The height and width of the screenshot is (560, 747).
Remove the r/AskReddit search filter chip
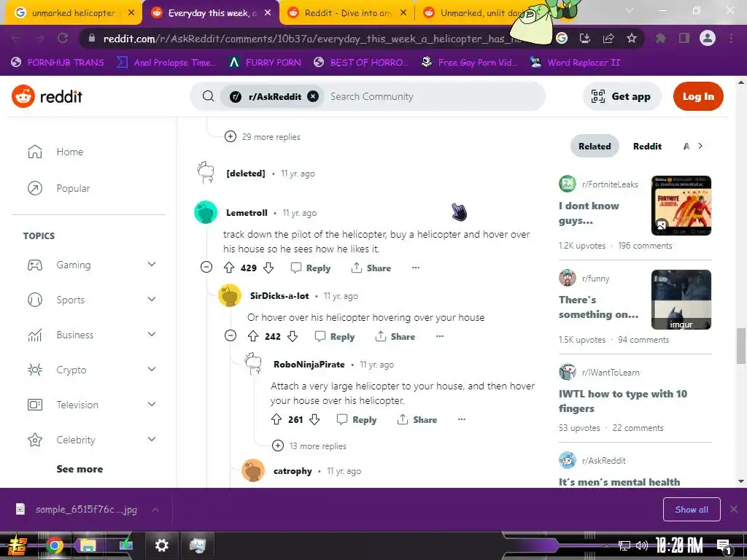[x=313, y=97]
